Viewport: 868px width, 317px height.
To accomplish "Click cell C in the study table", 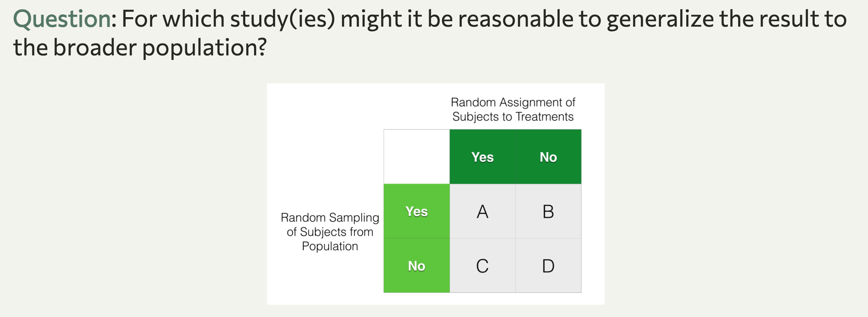I will pos(482,266).
